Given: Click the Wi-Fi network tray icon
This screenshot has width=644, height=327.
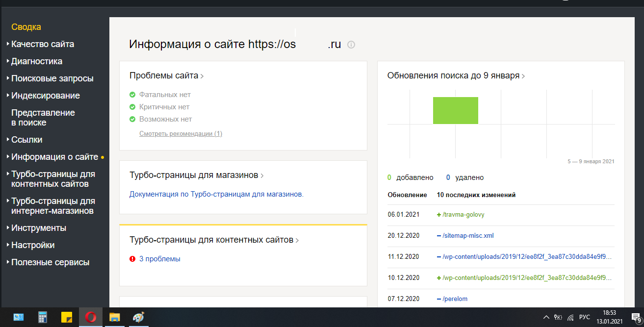Looking at the screenshot, I should tap(570, 317).
